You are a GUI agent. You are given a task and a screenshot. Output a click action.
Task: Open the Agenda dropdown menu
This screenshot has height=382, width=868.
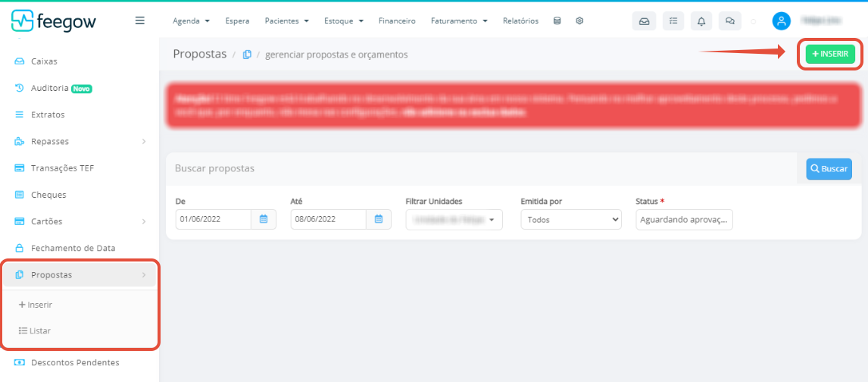[x=191, y=21]
